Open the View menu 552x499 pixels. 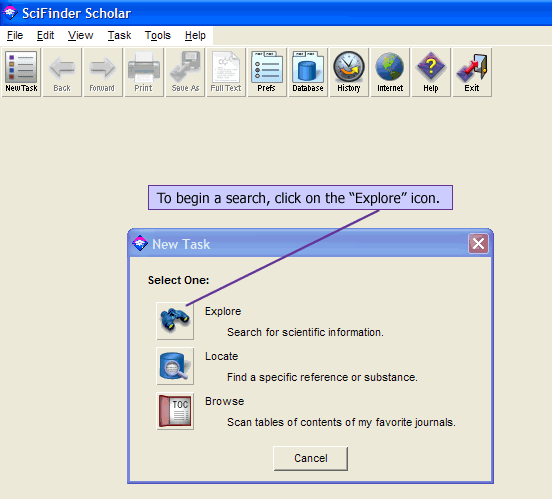coord(81,36)
